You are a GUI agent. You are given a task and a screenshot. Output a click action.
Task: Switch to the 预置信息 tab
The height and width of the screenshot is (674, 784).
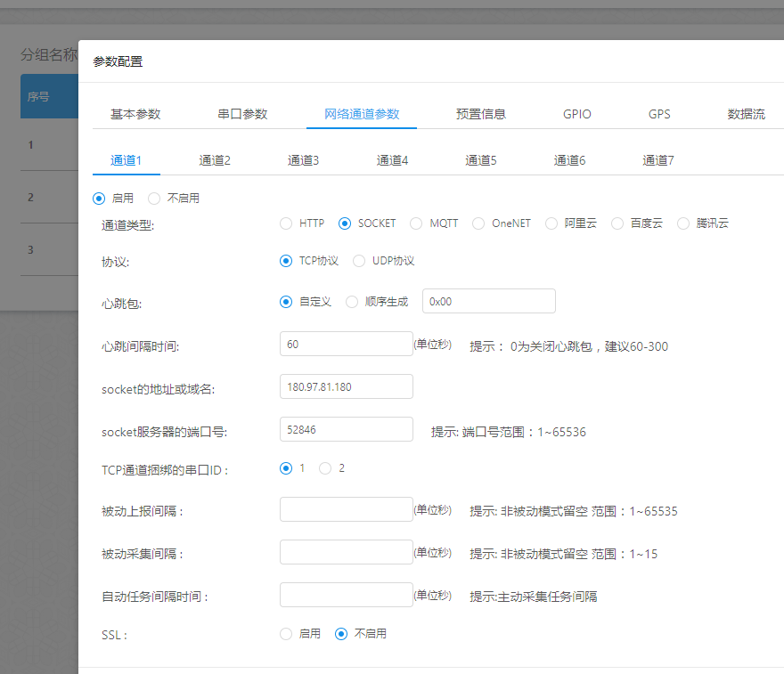pyautogui.click(x=482, y=114)
